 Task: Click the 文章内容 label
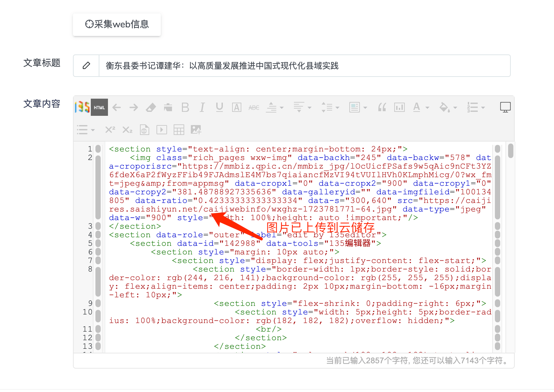[x=42, y=104]
